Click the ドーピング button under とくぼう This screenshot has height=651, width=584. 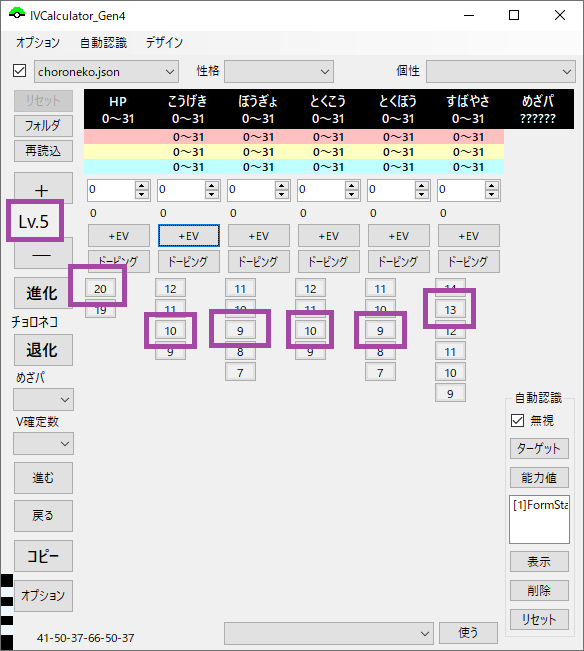pos(398,261)
